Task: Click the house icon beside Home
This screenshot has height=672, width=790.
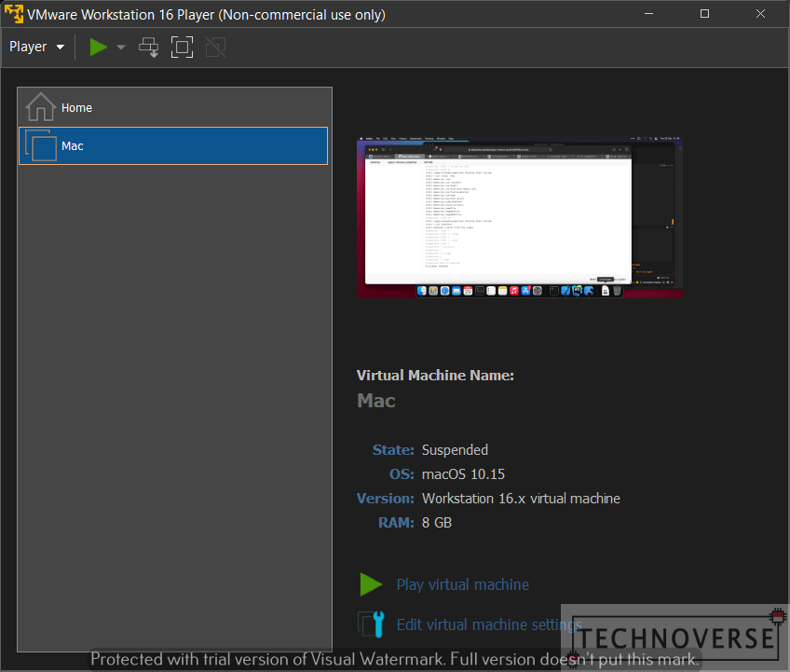Action: click(x=40, y=107)
